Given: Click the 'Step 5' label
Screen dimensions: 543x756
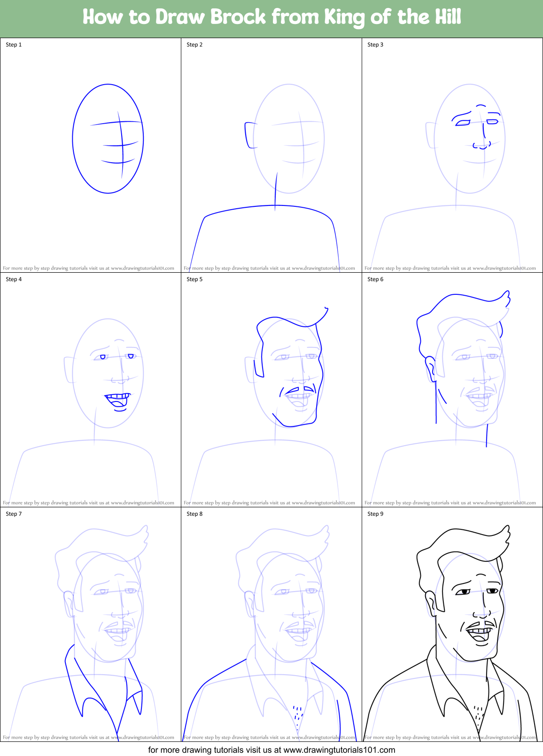Looking at the screenshot, I should 194,279.
